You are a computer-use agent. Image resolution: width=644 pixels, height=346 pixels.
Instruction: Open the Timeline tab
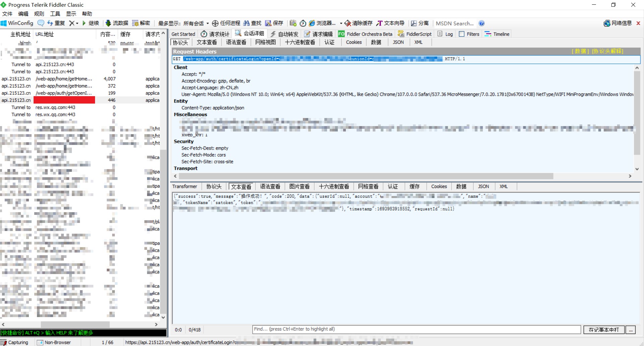pyautogui.click(x=497, y=34)
